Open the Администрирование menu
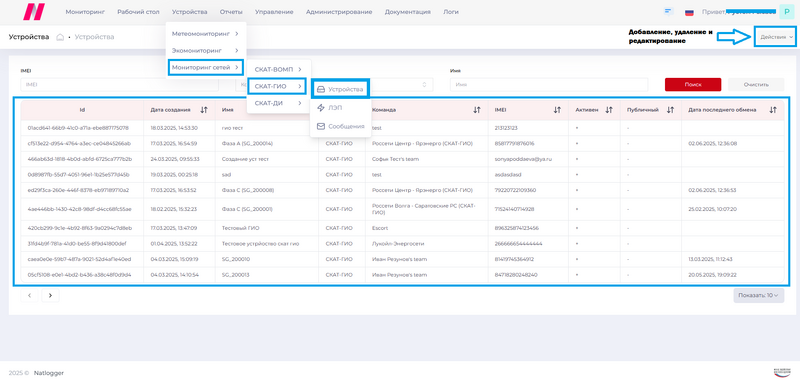The height and width of the screenshot is (383, 800). 339,12
